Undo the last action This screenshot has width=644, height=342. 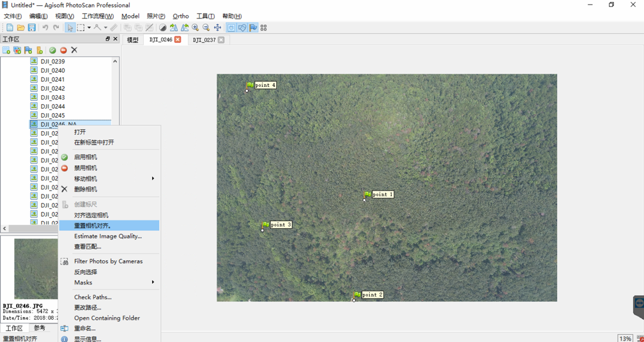(45, 27)
